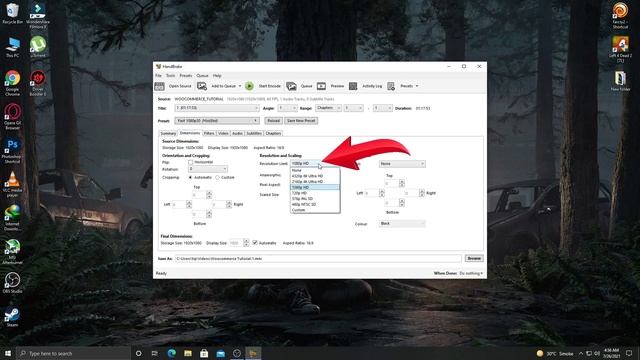The image size is (640, 360).
Task: Open the Queue icon in toolbar
Action: click(291, 86)
